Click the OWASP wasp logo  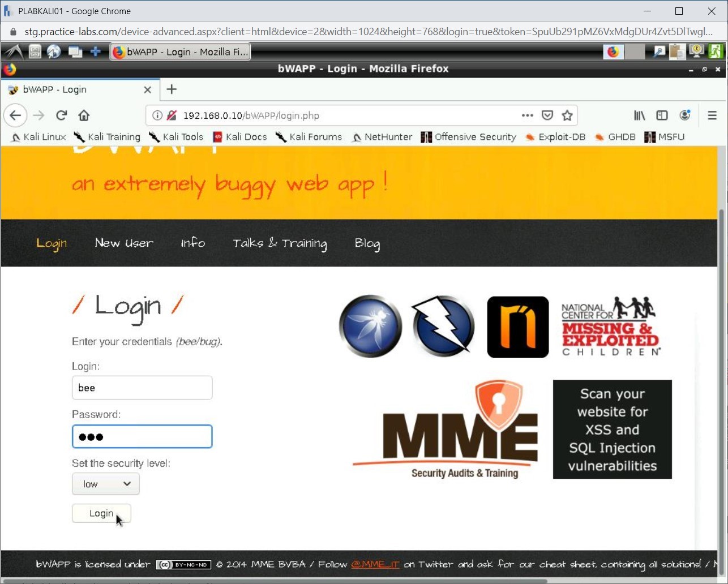click(370, 327)
